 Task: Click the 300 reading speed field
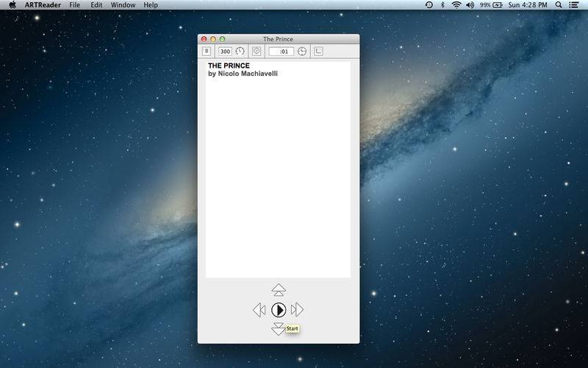click(x=225, y=52)
